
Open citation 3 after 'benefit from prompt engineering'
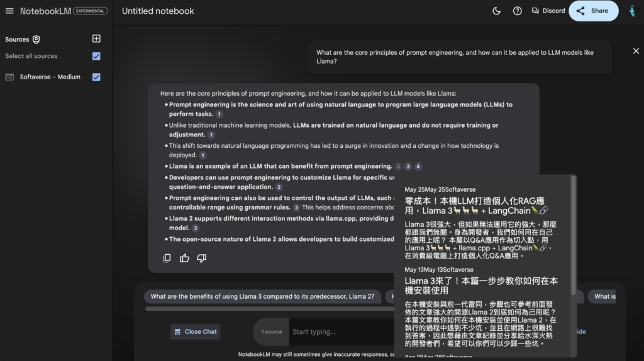408,166
